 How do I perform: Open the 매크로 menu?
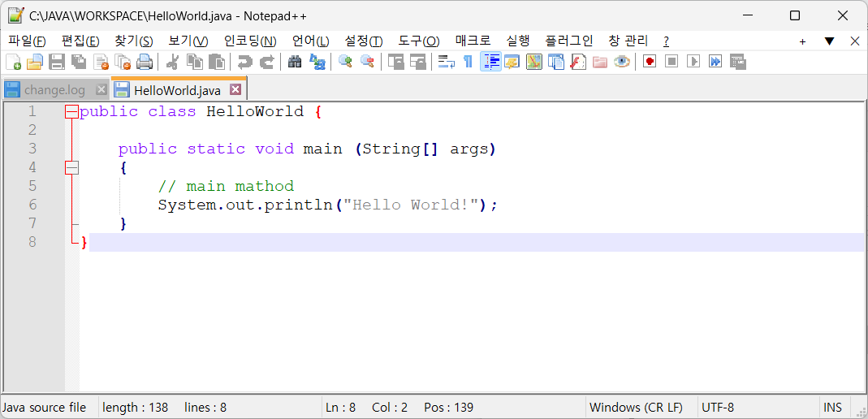click(x=473, y=41)
